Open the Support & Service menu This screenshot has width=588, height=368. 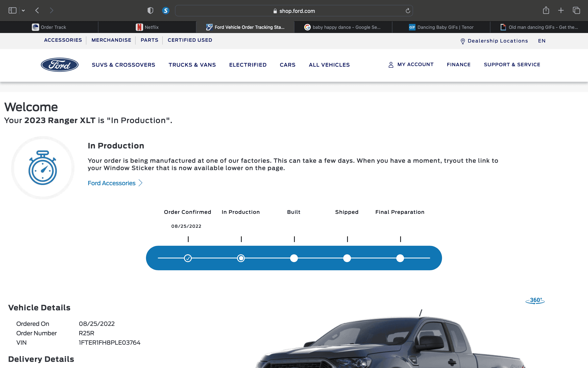click(x=512, y=65)
